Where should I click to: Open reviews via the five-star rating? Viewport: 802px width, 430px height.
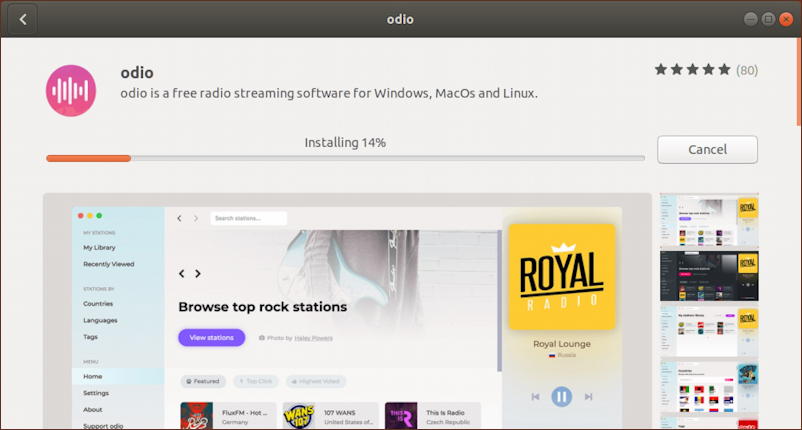pos(692,70)
